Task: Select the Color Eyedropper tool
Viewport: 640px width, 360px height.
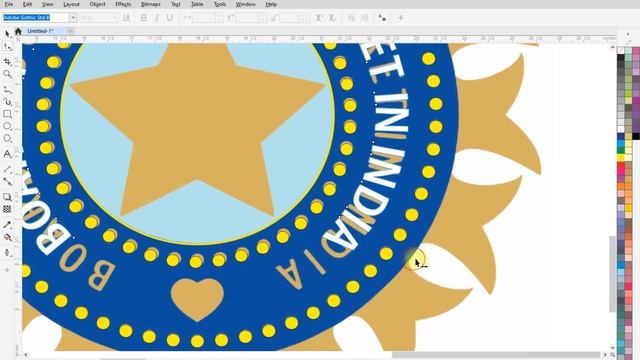Action: click(7, 224)
